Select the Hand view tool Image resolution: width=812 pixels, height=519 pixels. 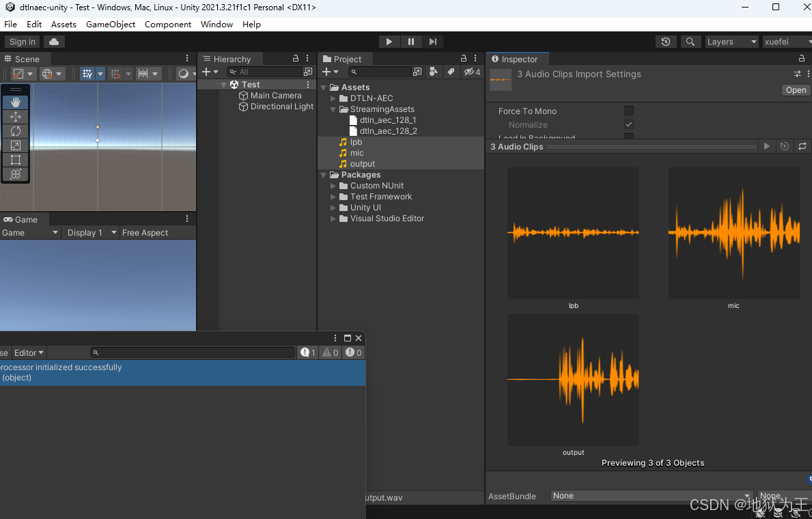click(x=16, y=102)
